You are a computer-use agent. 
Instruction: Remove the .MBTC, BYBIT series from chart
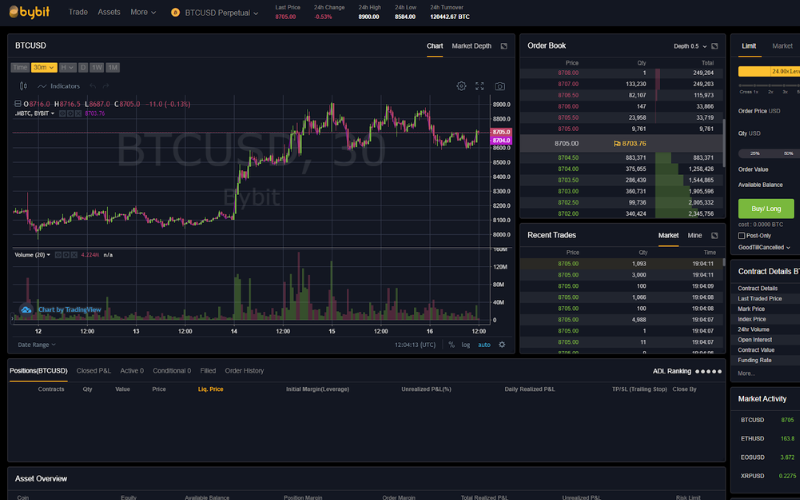point(78,113)
